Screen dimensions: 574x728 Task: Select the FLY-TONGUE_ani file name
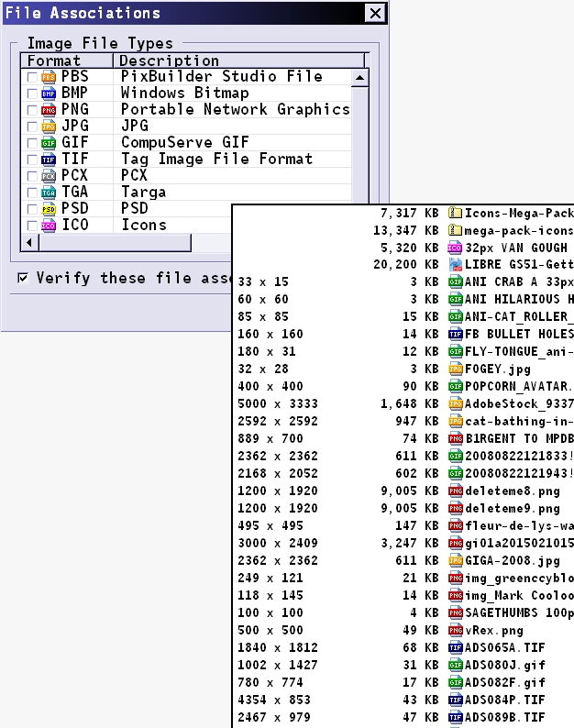point(519,352)
